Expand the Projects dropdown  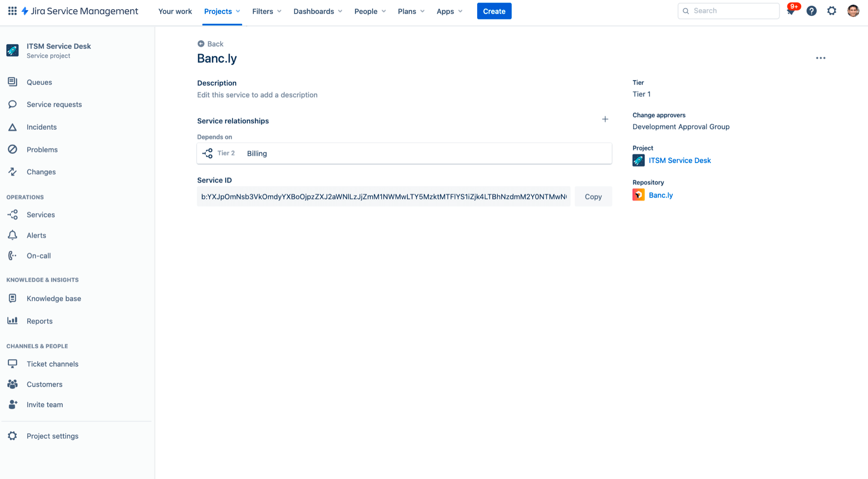click(222, 11)
